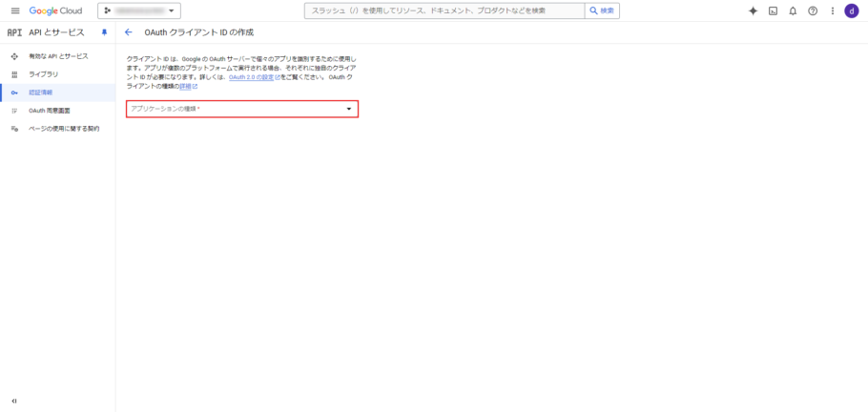Open the three-dot settings menu in header
This screenshot has width=868, height=412.
click(832, 10)
